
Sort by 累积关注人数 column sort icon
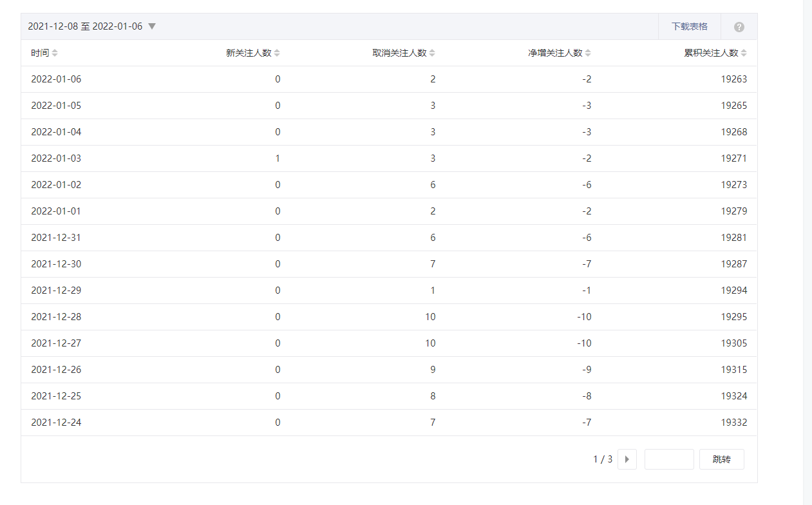click(x=744, y=53)
